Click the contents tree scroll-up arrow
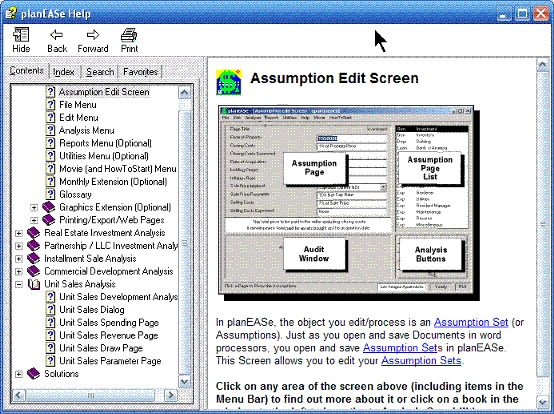Viewport: 554px width, 414px height. click(x=184, y=93)
